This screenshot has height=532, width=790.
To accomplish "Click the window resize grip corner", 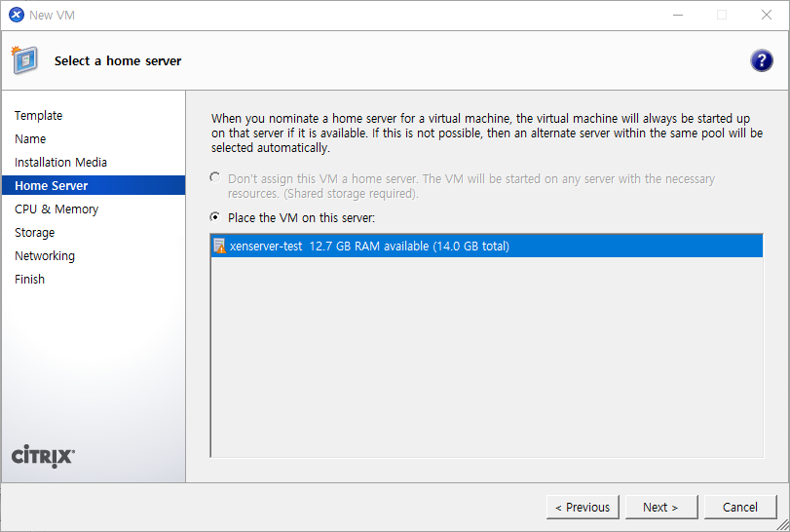I will 782,525.
